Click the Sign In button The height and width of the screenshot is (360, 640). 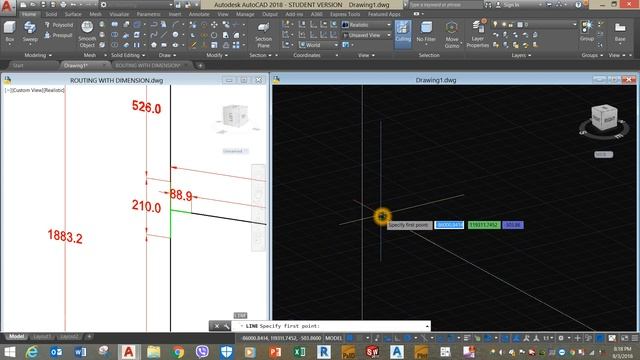[x=508, y=4]
